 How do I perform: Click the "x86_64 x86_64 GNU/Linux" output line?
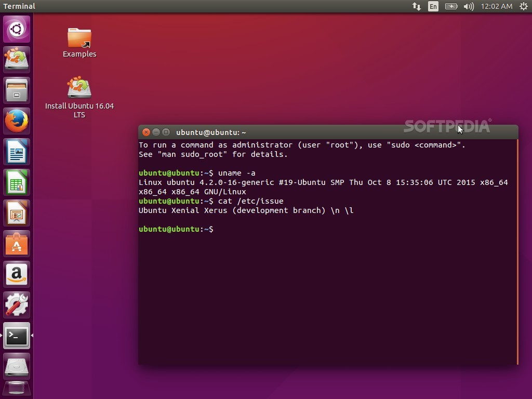tap(192, 192)
